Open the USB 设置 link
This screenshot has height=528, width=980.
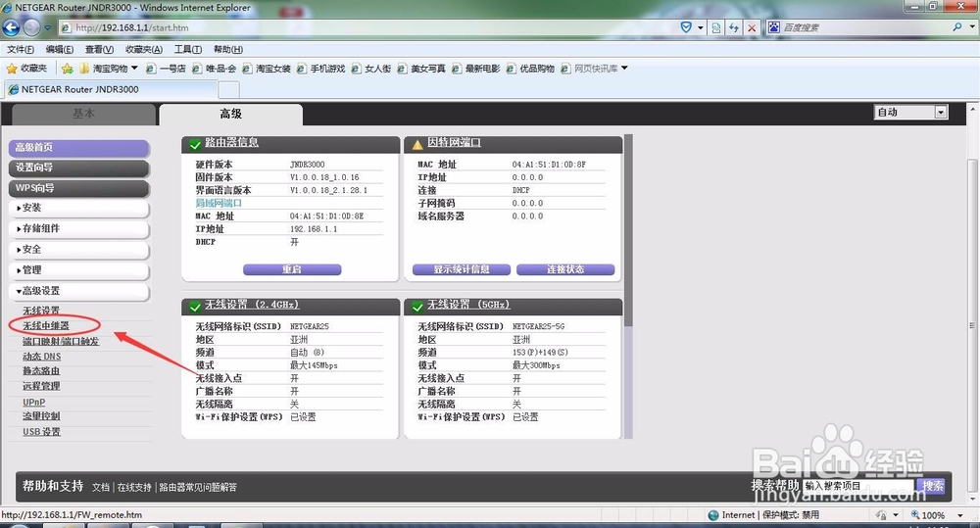pos(41,432)
